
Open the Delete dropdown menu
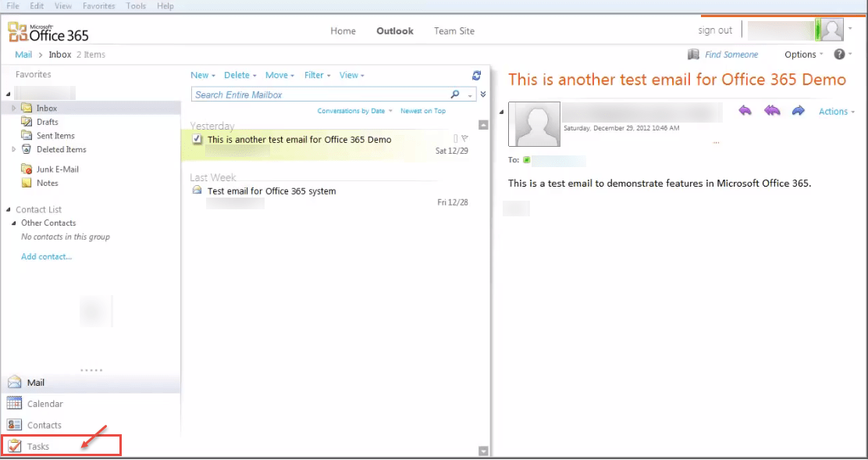pyautogui.click(x=240, y=75)
